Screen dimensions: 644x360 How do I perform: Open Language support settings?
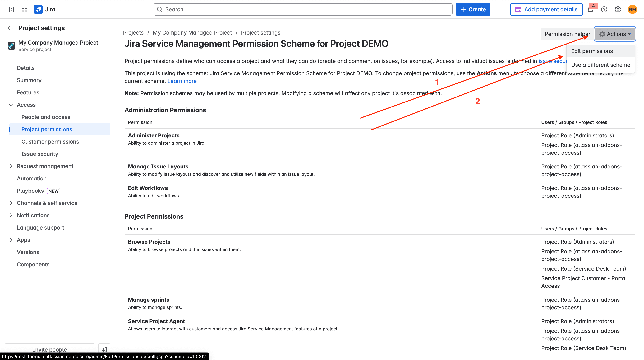40,228
